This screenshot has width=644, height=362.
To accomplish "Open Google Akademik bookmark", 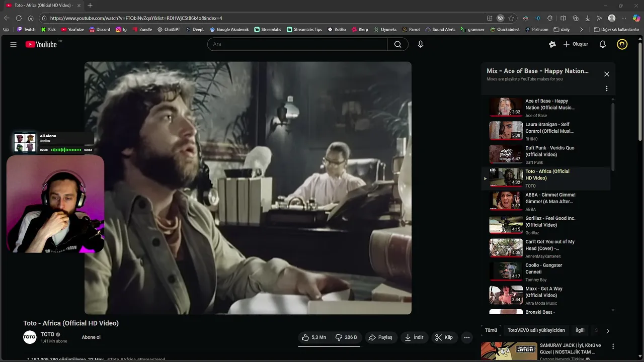I will (x=229, y=30).
